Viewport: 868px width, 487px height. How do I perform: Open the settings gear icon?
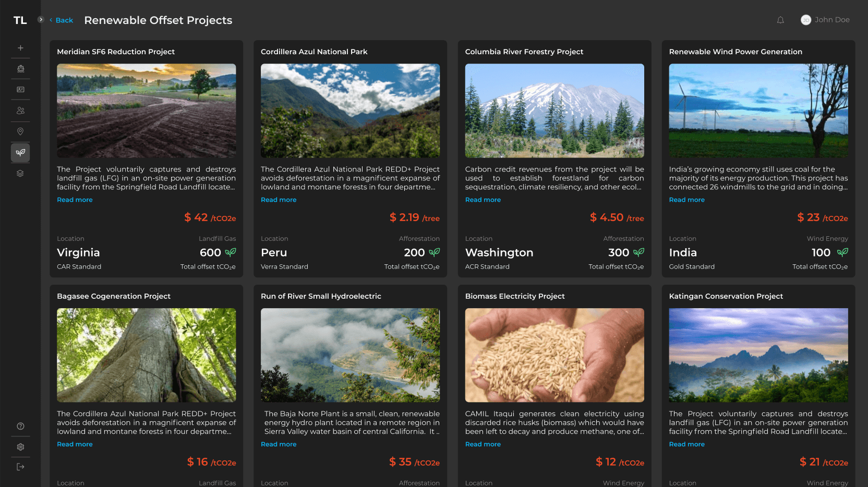(x=20, y=447)
